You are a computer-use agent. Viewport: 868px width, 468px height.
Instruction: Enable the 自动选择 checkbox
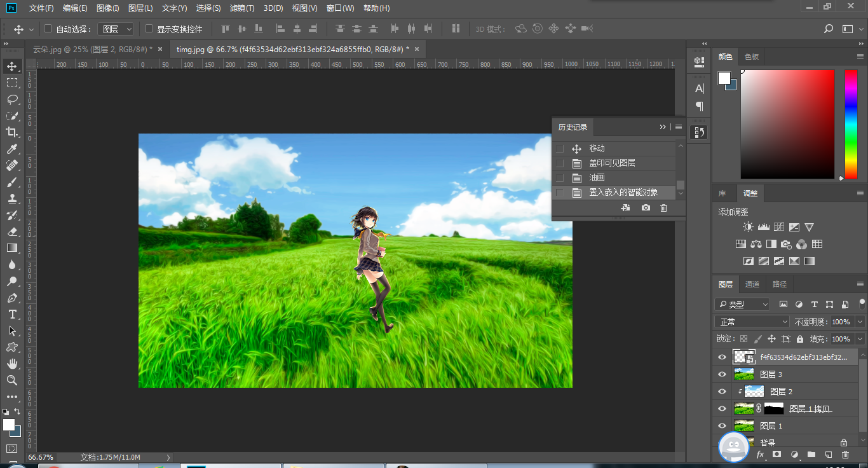click(x=48, y=29)
